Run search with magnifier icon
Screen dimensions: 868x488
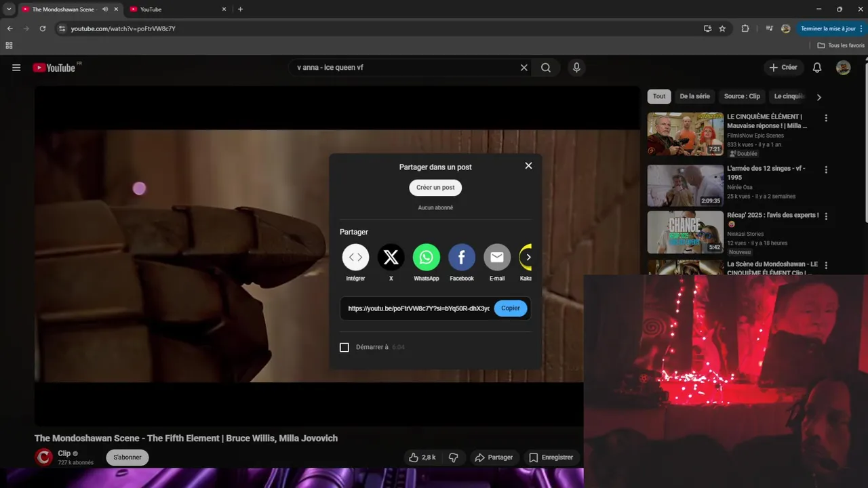point(546,68)
